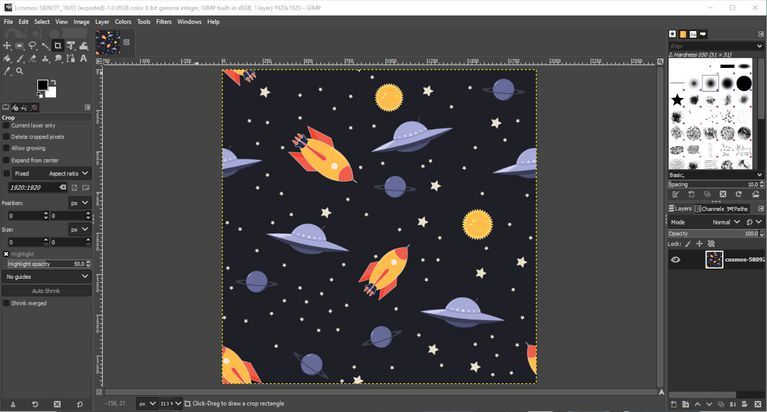Open the Aspect ratio dropdown
This screenshot has height=412, width=767.
[x=69, y=173]
